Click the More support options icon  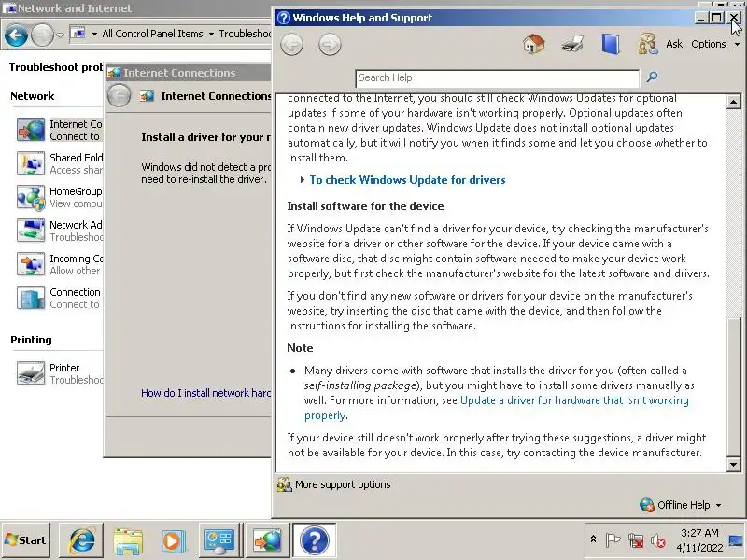pyautogui.click(x=285, y=484)
